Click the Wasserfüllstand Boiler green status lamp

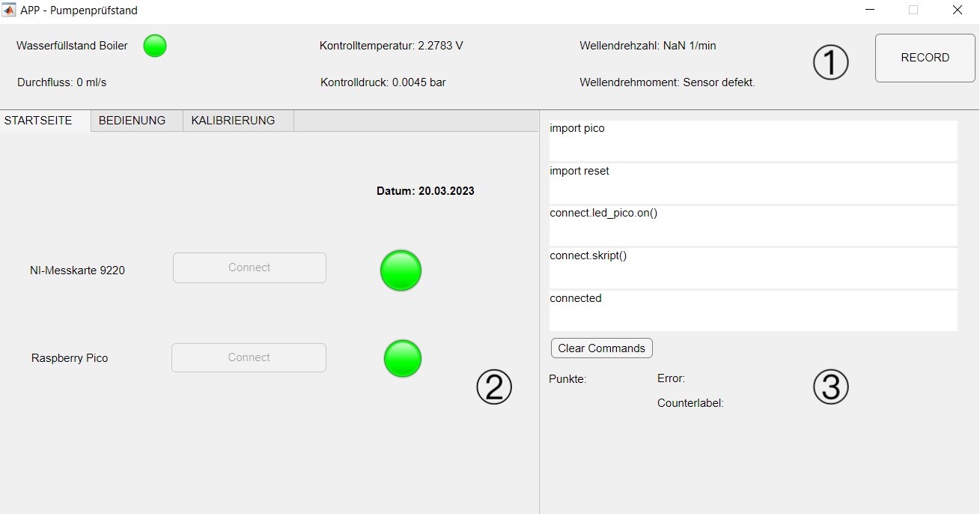coord(155,46)
